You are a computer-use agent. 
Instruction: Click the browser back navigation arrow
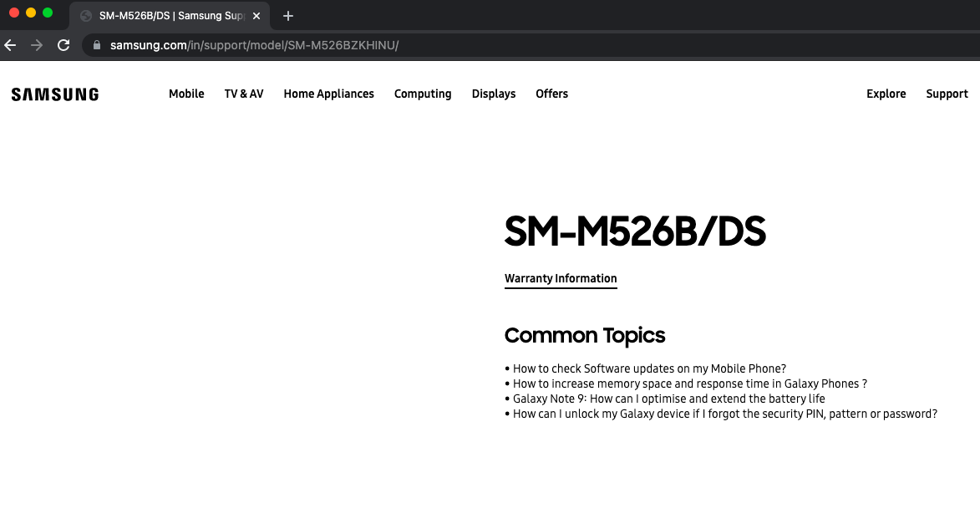[x=10, y=45]
